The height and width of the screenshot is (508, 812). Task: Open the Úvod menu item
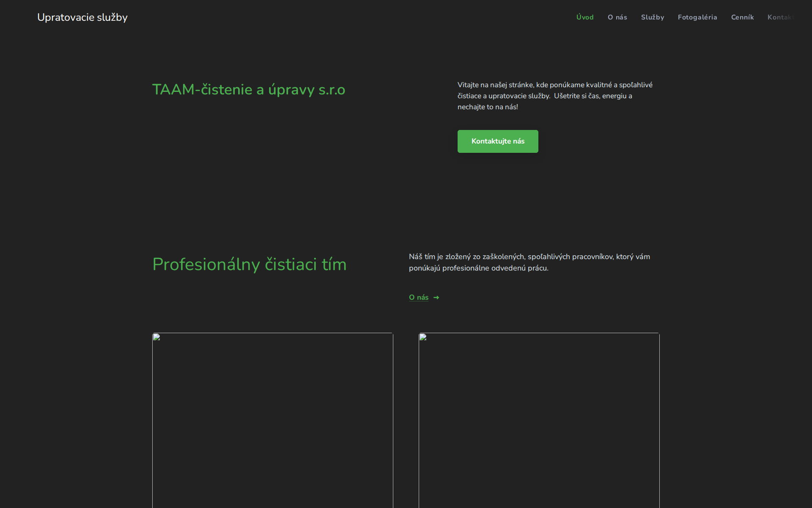[585, 17]
